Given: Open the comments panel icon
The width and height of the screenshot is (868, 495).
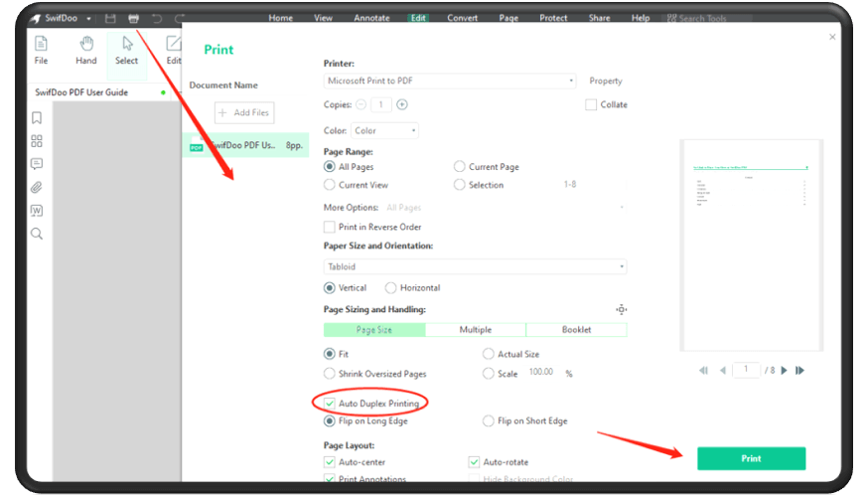Looking at the screenshot, I should point(37,164).
